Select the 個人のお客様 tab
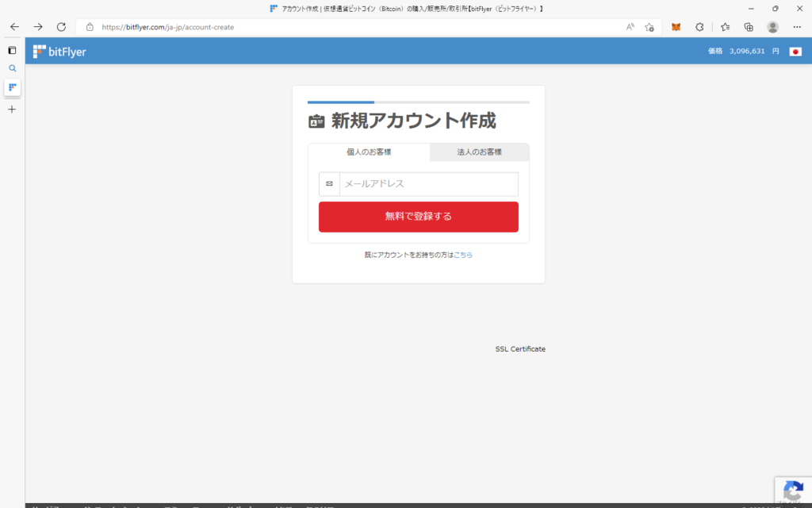This screenshot has width=812, height=508. tap(369, 152)
